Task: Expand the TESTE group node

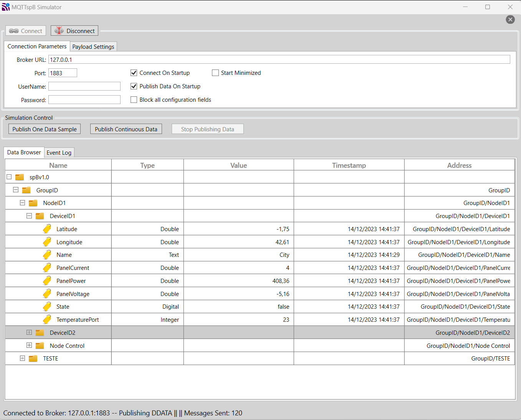Action: (22, 358)
